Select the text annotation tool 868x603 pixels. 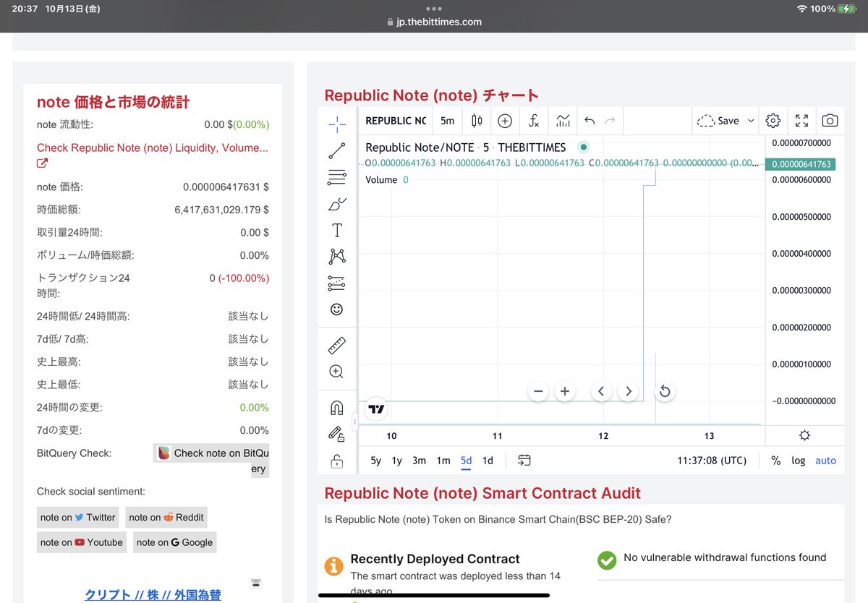click(336, 231)
